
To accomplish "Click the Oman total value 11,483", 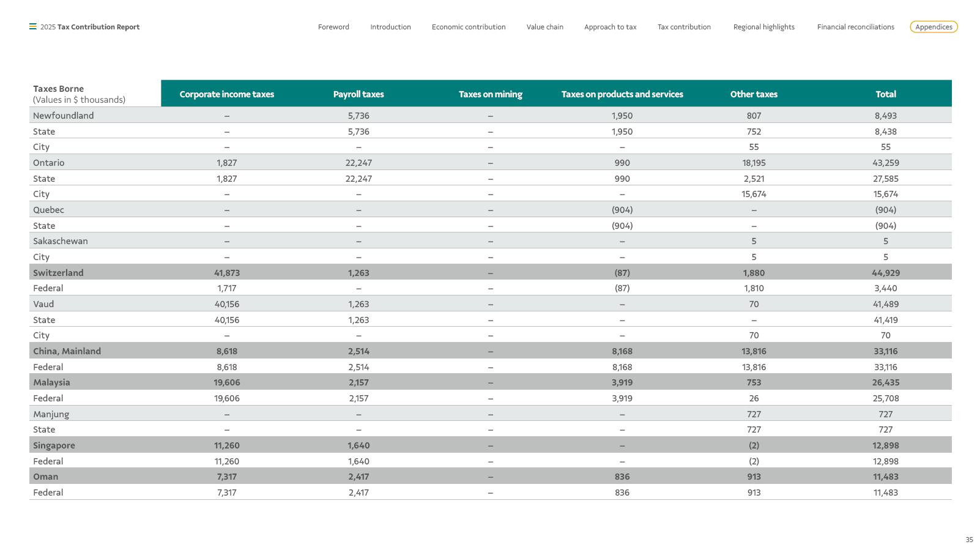I will pos(885,477).
